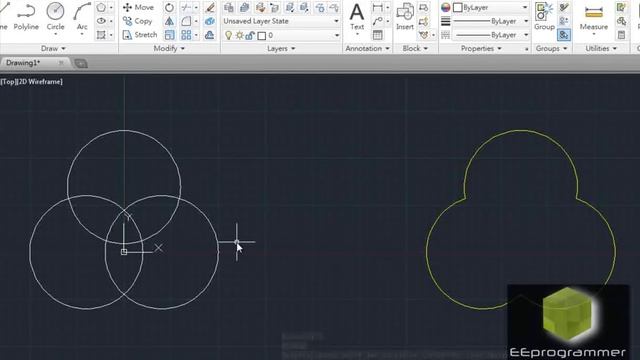Image resolution: width=640 pixels, height=360 pixels.
Task: Select the Offset tool
Action: tap(210, 35)
